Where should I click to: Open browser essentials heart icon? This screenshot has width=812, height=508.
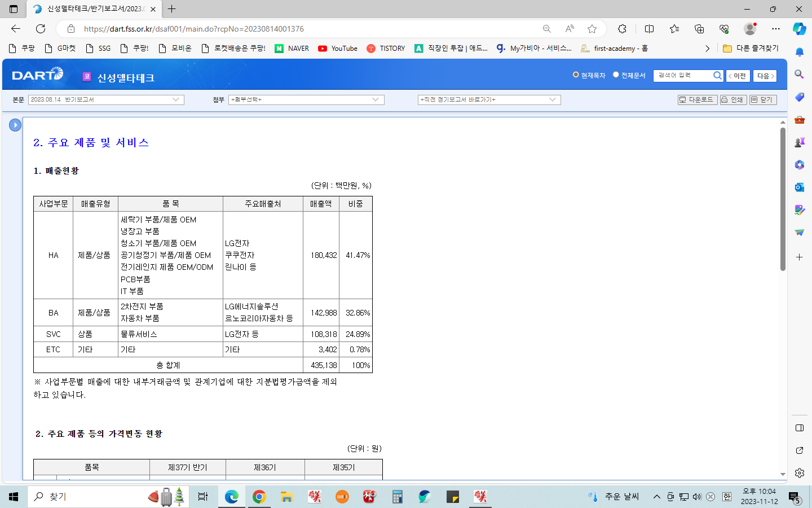click(724, 29)
